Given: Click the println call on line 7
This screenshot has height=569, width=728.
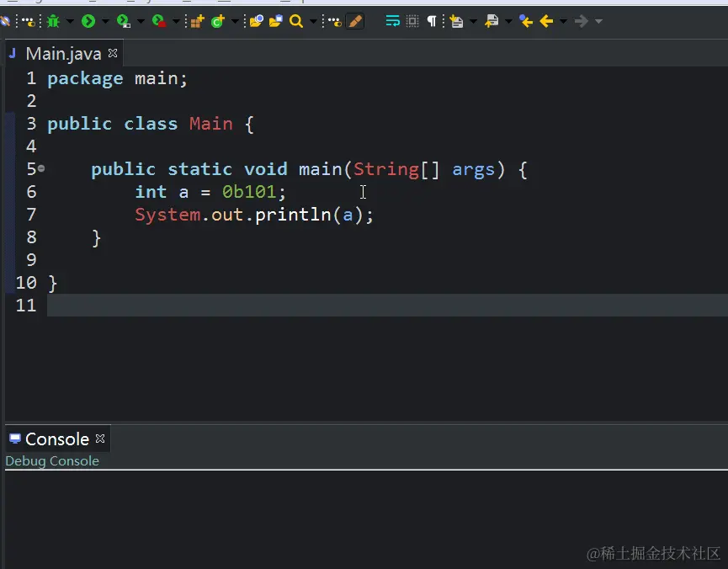Looking at the screenshot, I should coord(293,215).
